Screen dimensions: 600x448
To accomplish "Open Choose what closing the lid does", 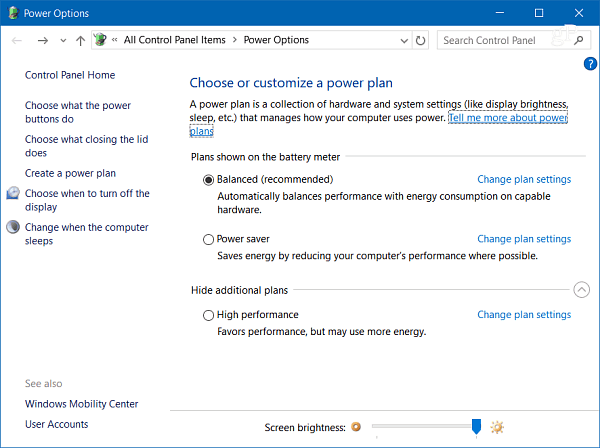I will 86,146.
